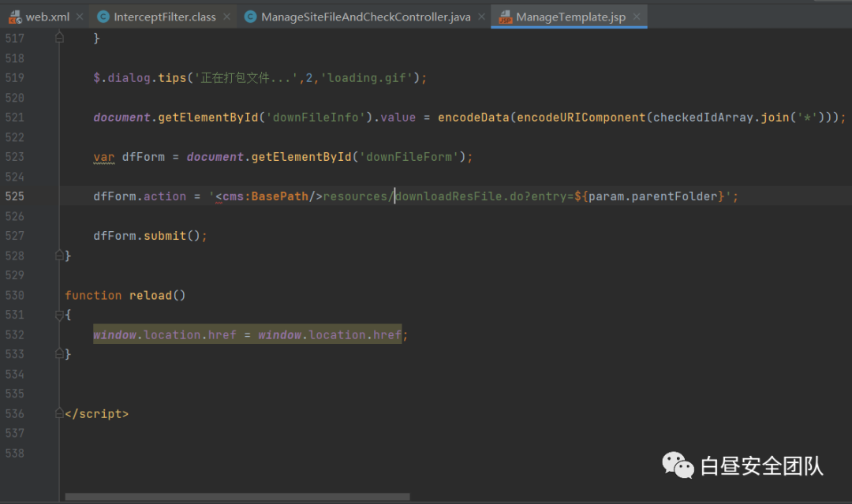Close the InterceptFilter.class tab

(x=226, y=17)
